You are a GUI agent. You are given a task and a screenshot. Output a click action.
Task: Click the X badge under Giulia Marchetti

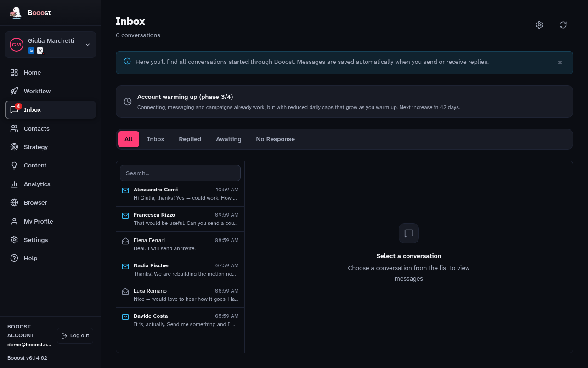point(40,51)
